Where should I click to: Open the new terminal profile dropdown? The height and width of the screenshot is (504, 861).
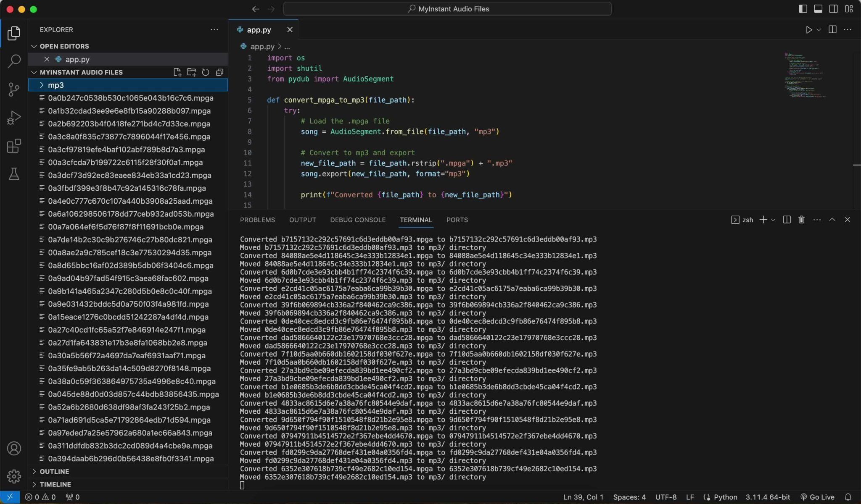coord(773,220)
